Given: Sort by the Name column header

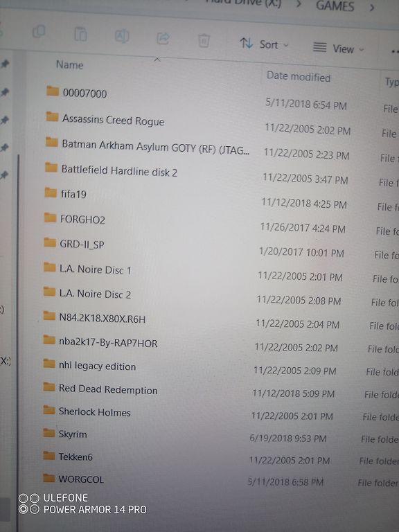Looking at the screenshot, I should click(69, 64).
